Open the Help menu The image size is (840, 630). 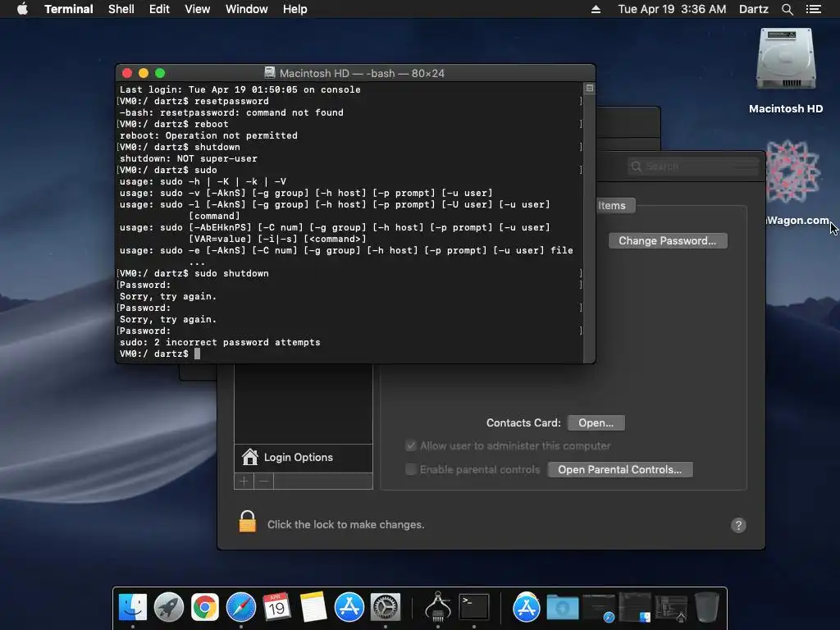pyautogui.click(x=295, y=9)
